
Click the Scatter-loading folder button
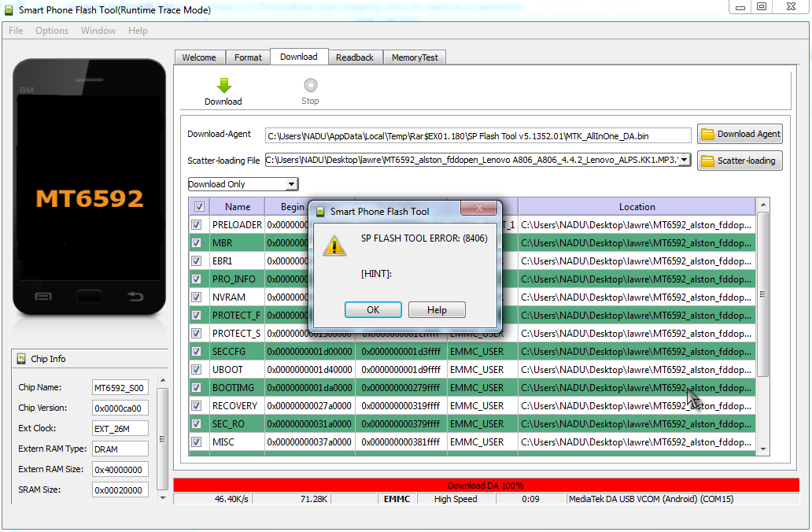(x=740, y=161)
